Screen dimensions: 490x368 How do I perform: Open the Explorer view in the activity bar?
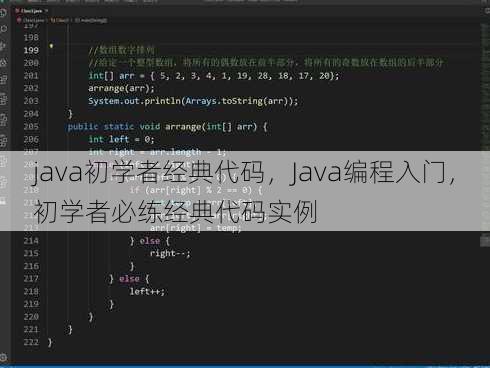pos(3,13)
